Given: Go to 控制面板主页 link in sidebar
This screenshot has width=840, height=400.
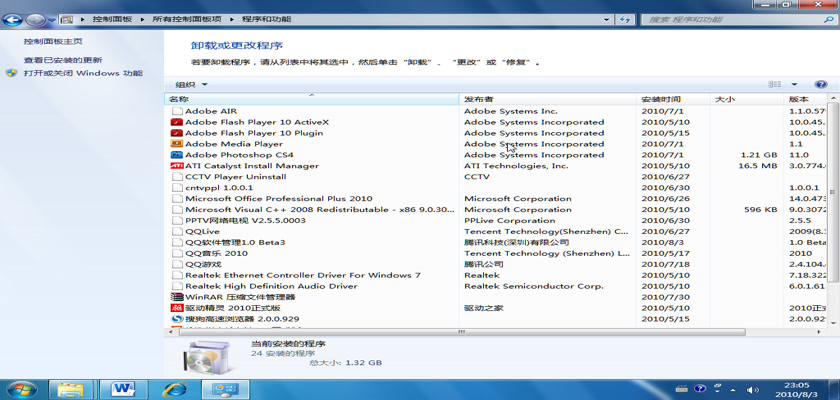Looking at the screenshot, I should tap(53, 42).
